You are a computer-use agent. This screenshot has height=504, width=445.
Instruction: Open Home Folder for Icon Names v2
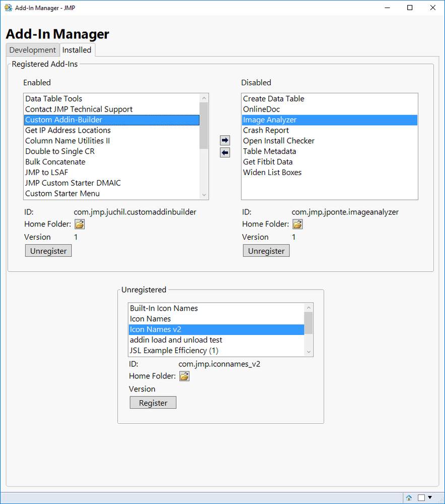(x=184, y=376)
